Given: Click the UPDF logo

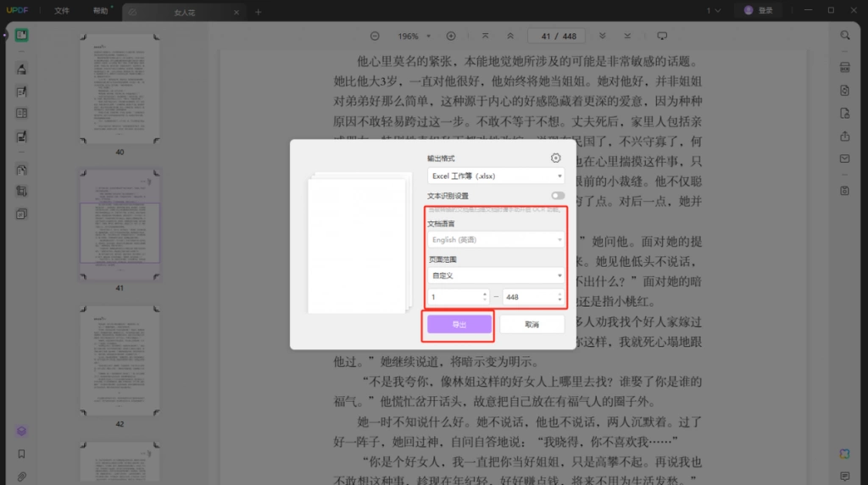Looking at the screenshot, I should coord(17,10).
